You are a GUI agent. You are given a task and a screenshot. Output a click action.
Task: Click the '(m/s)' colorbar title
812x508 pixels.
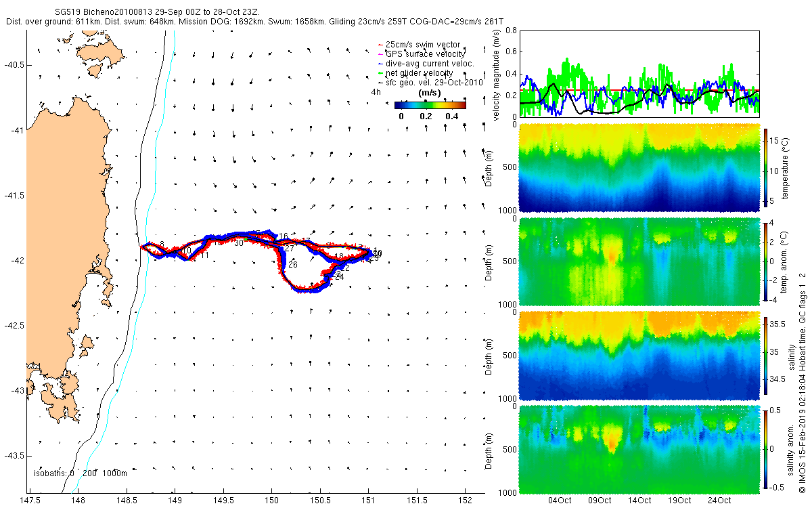[430, 93]
